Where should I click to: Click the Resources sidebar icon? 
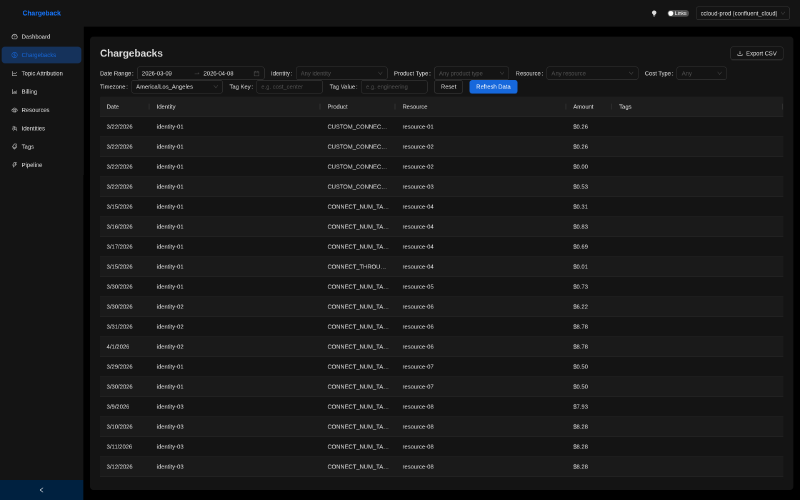[14, 110]
